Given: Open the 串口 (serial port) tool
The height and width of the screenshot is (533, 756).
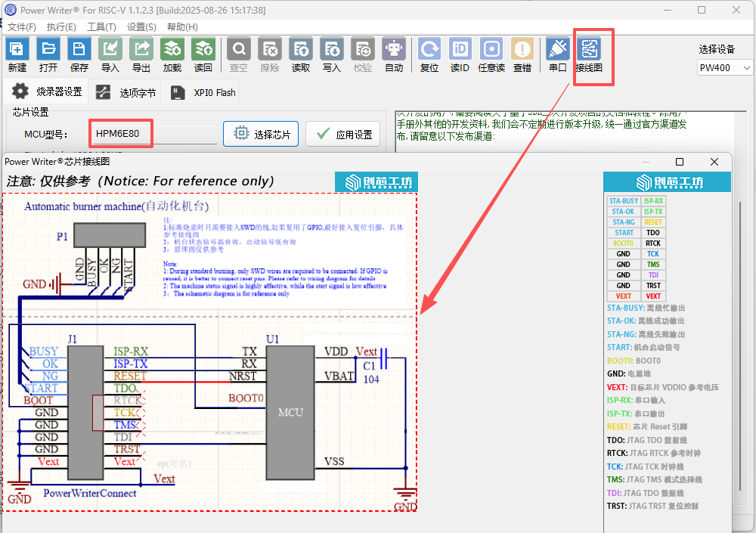Looking at the screenshot, I should point(557,54).
